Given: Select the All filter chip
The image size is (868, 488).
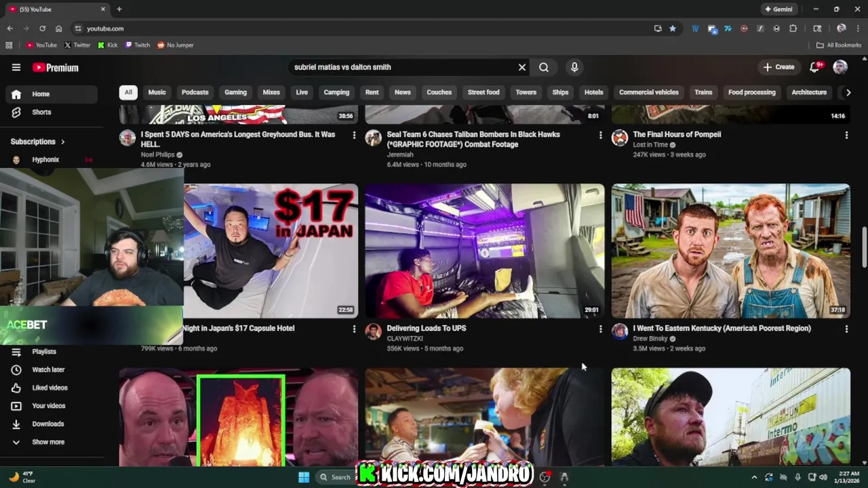Looking at the screenshot, I should pyautogui.click(x=128, y=92).
